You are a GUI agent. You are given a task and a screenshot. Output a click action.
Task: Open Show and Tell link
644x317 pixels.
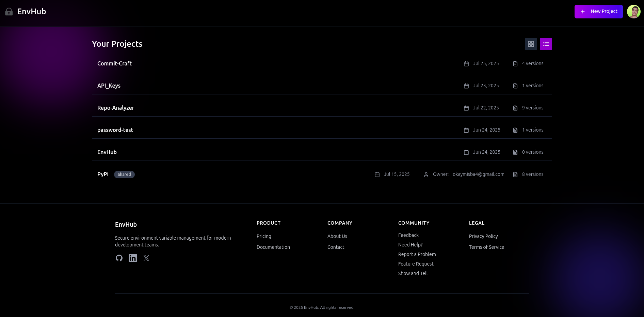click(x=413, y=273)
